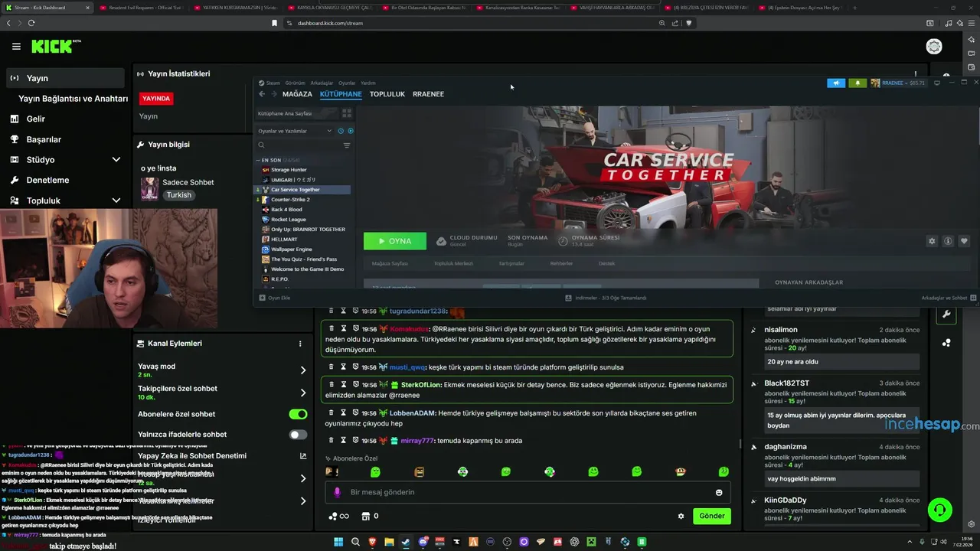Click Oyun Ekle in Steam footer
This screenshot has height=551, width=980.
pos(275,298)
